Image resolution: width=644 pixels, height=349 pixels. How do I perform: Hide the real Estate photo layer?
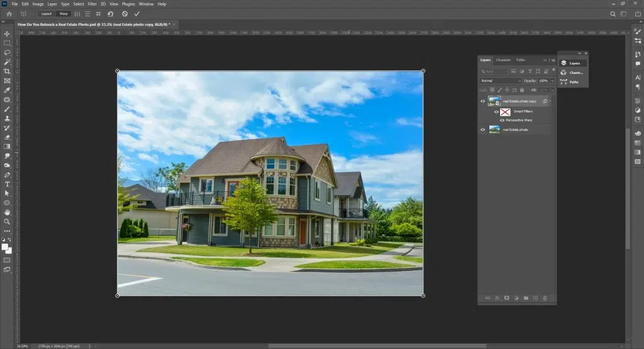point(482,130)
